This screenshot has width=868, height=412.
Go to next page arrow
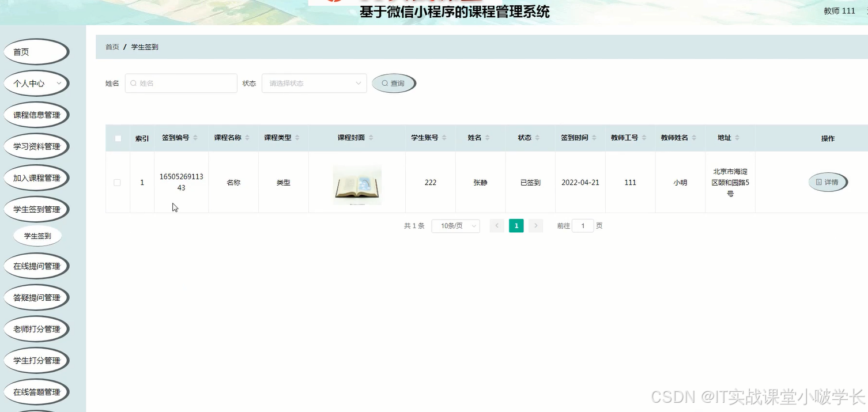click(x=535, y=226)
